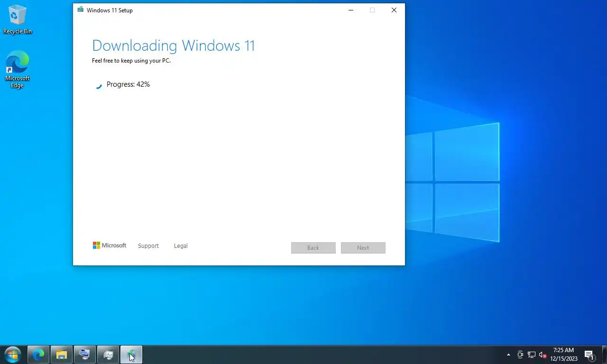Click the Microsoft logo
Screen dimensions: 607x364
coord(110,246)
